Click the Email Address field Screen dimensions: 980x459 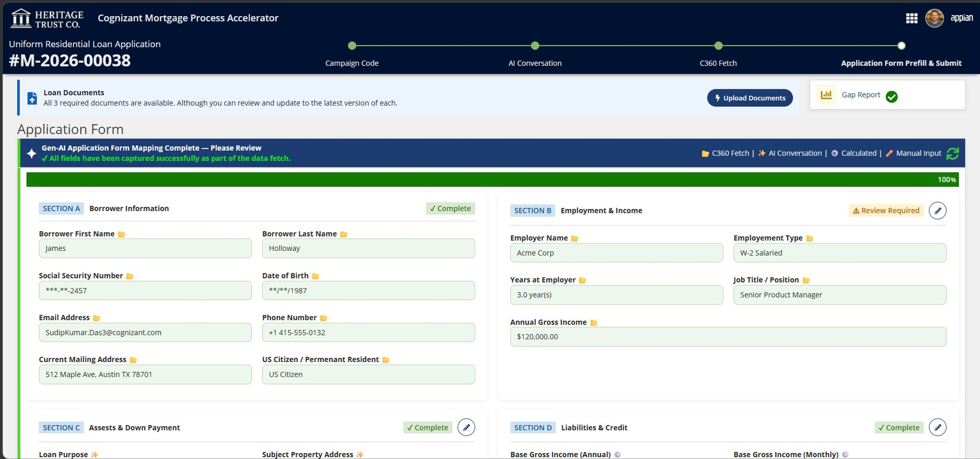(145, 332)
